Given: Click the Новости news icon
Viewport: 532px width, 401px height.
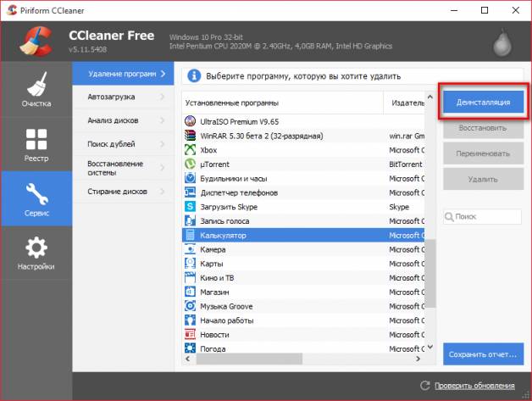Looking at the screenshot, I should coord(190,335).
